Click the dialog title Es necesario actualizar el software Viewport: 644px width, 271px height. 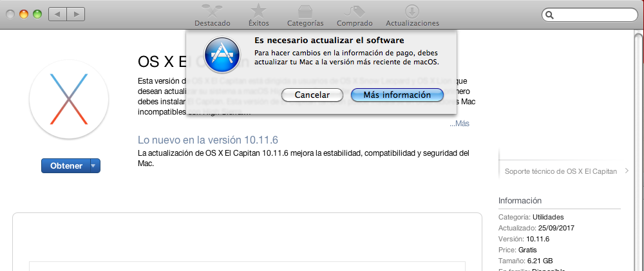329,41
